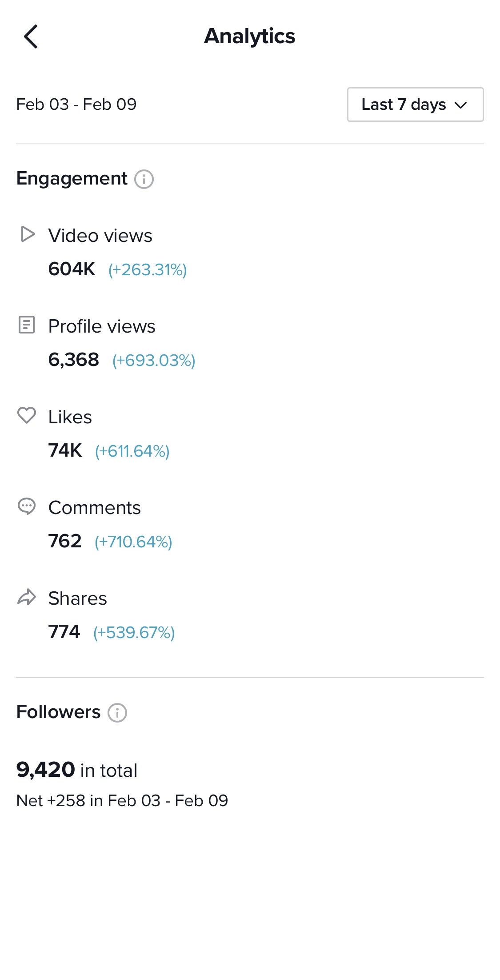Select the 604K video views value
This screenshot has width=500, height=980.
click(72, 269)
